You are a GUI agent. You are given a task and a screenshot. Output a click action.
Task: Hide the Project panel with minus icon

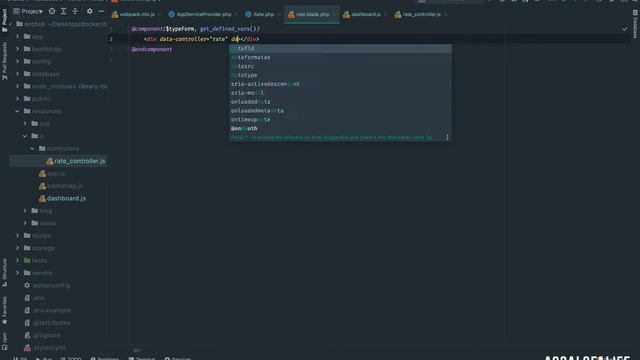pyautogui.click(x=101, y=11)
